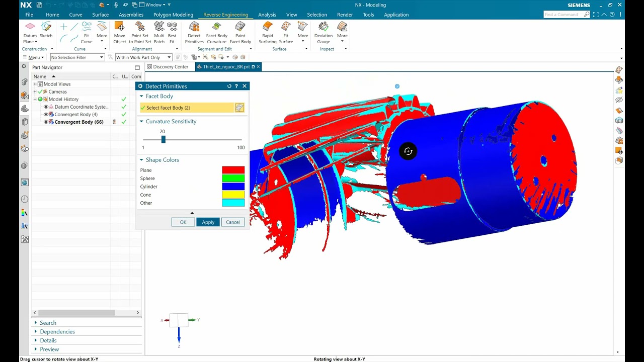This screenshot has height=362, width=644.
Task: Open the Part Navigator settings gear
Action: 24,66
